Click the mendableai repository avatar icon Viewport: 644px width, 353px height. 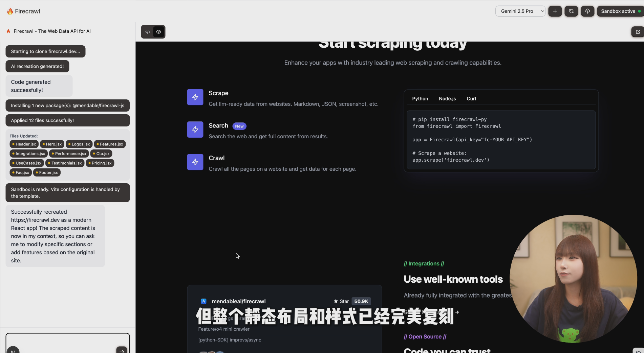pyautogui.click(x=204, y=301)
